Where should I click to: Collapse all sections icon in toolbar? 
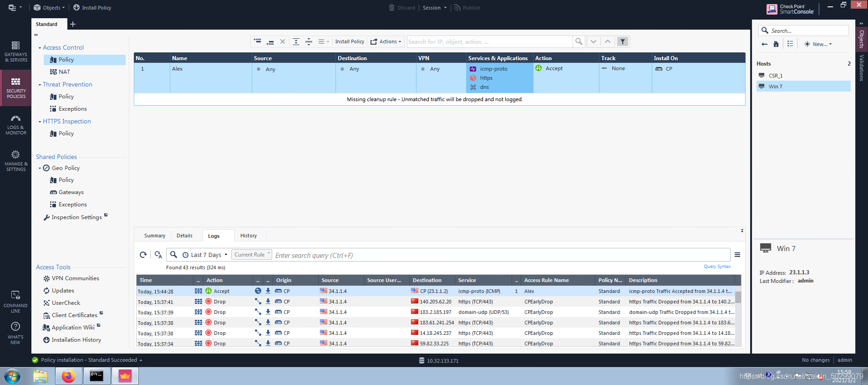click(309, 41)
